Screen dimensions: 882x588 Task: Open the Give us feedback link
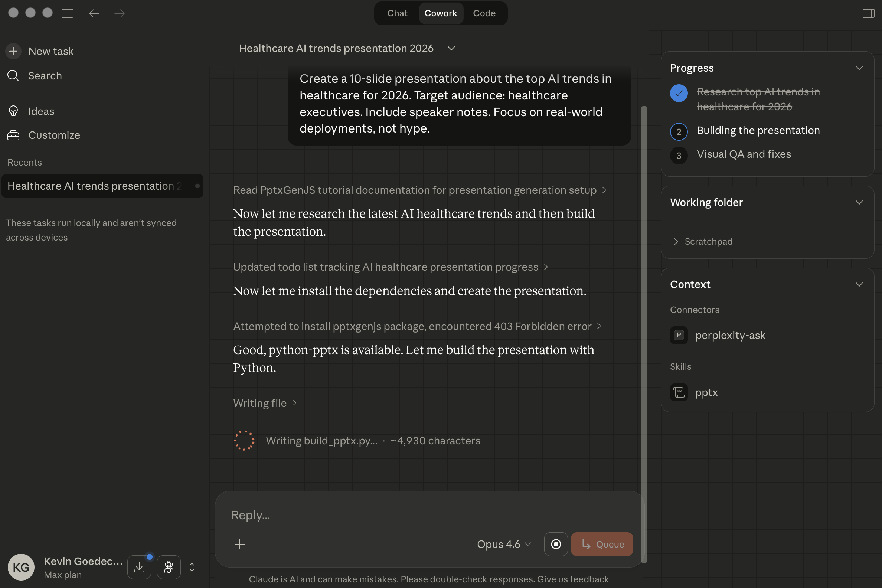click(x=573, y=579)
